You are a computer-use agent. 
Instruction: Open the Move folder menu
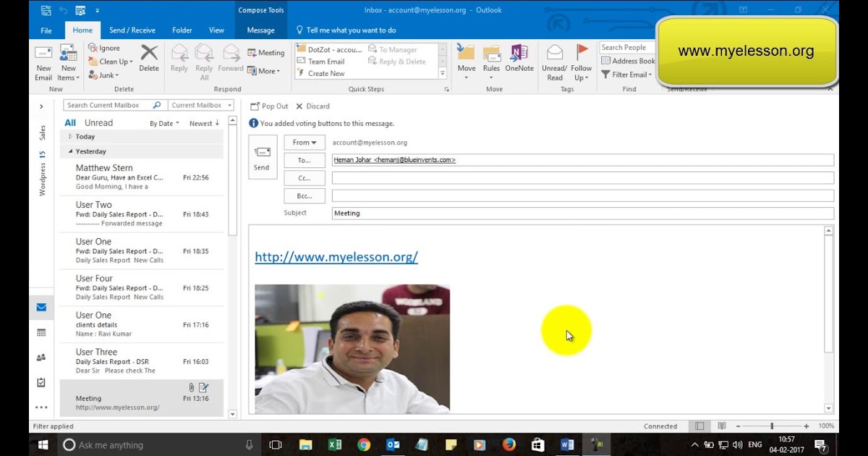click(467, 62)
